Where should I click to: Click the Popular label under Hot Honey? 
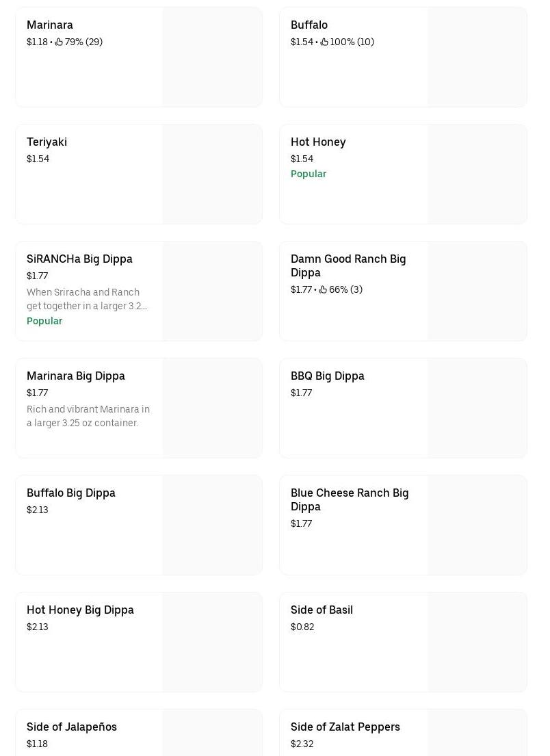(309, 174)
